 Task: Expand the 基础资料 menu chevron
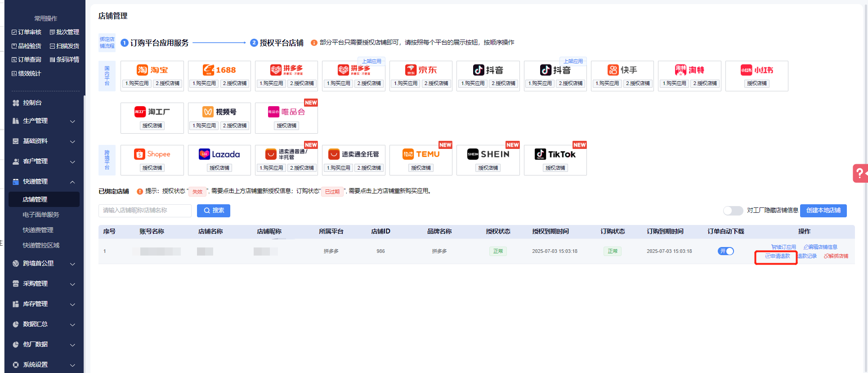(x=72, y=141)
